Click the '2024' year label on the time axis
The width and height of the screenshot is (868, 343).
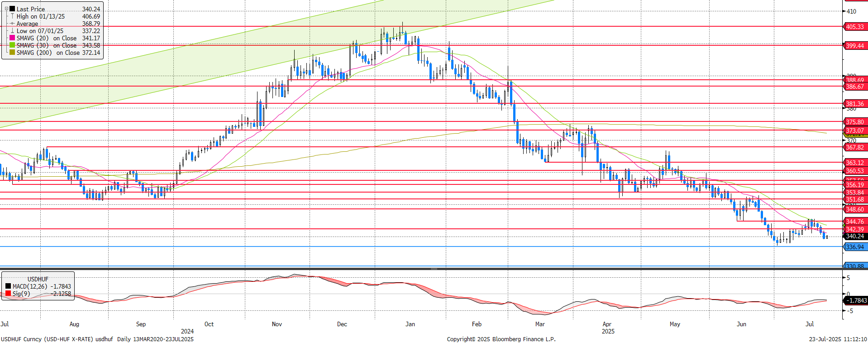pyautogui.click(x=187, y=331)
